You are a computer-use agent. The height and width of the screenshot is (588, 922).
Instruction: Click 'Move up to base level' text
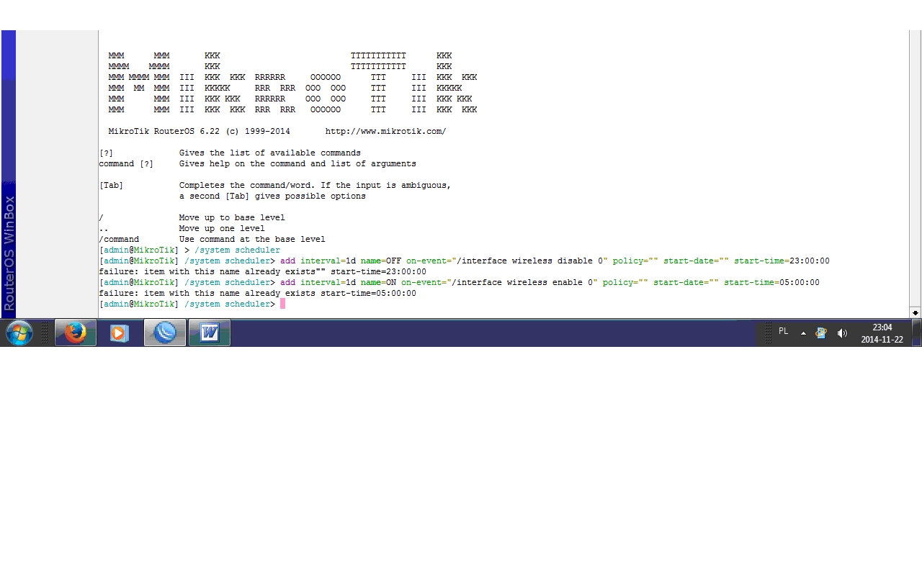point(232,218)
